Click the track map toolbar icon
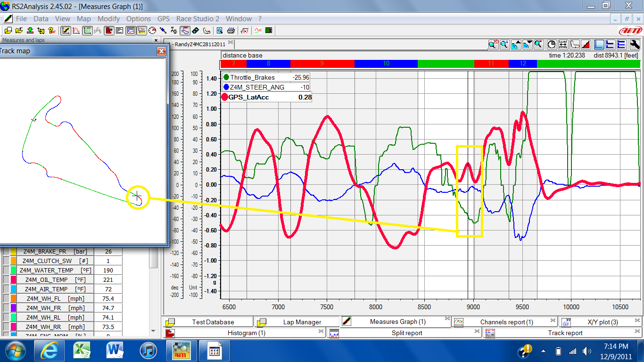 pyautogui.click(x=185, y=31)
